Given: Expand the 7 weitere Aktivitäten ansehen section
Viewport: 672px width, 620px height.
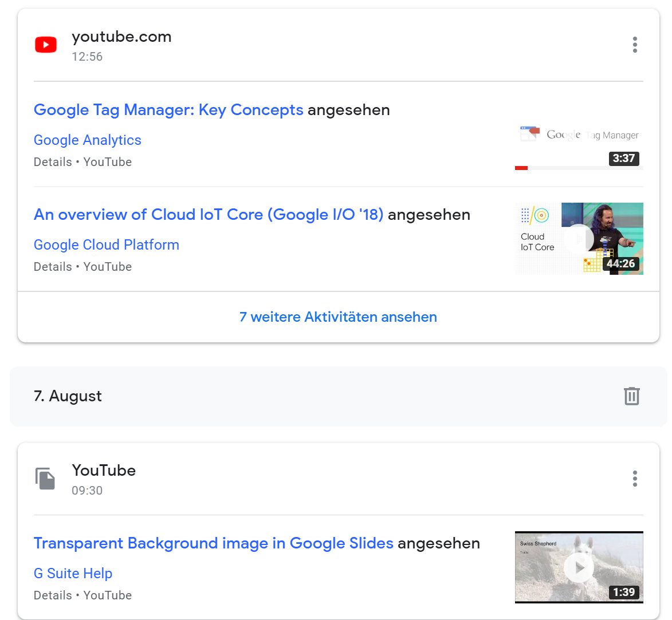Looking at the screenshot, I should [338, 317].
